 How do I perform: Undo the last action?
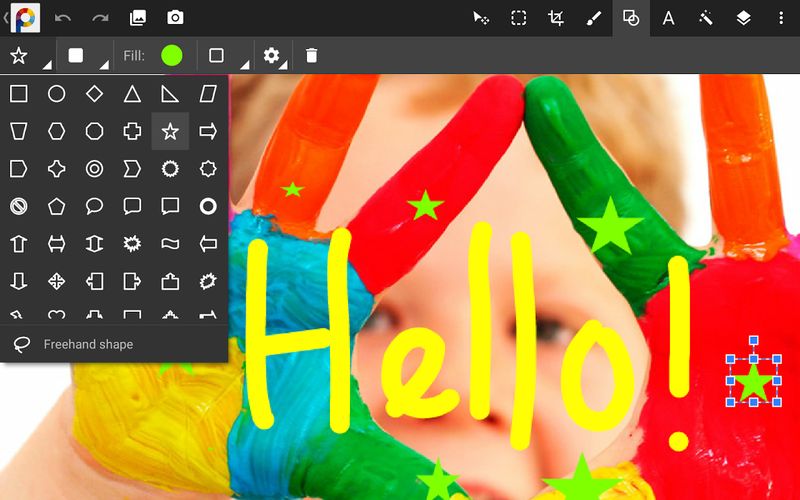(62, 18)
